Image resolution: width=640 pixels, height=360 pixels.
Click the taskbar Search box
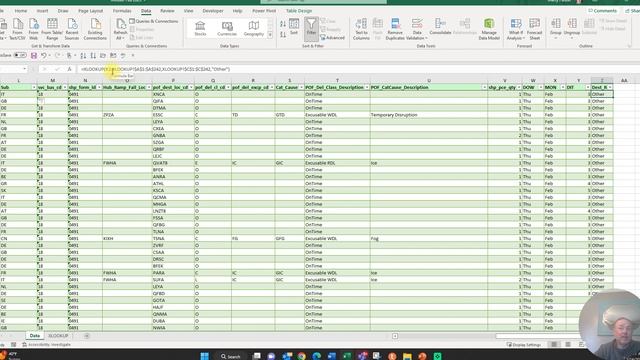click(x=231, y=356)
